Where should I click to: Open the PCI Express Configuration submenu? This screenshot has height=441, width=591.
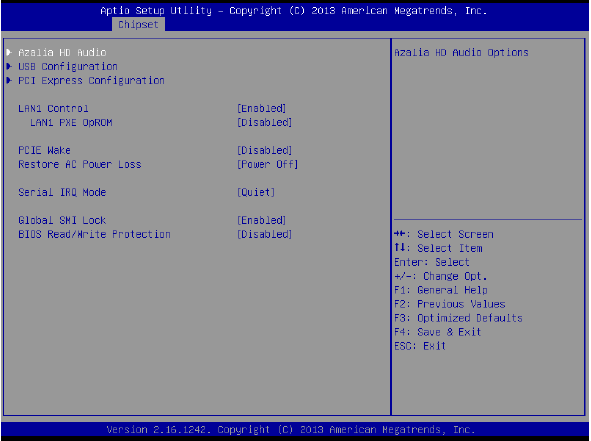(x=91, y=81)
